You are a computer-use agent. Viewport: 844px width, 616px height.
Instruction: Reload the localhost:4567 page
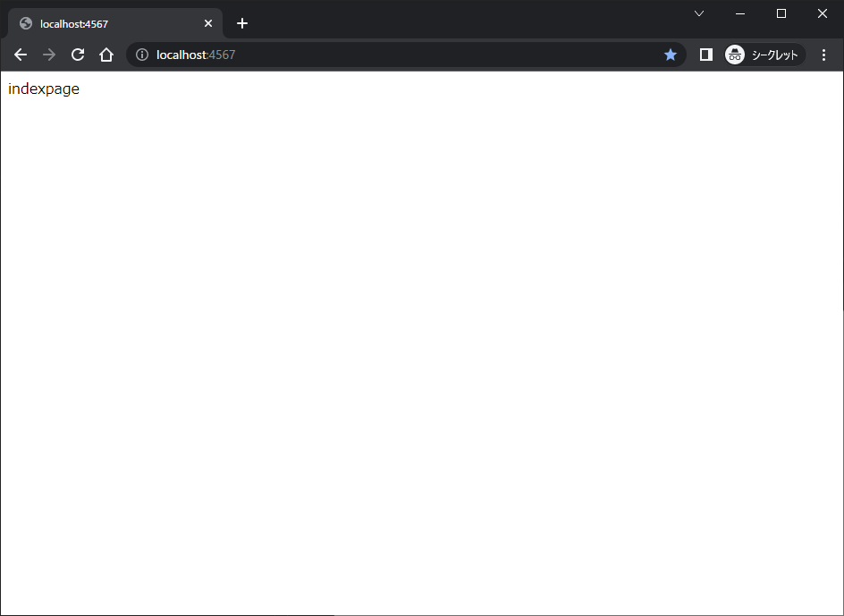pos(78,55)
